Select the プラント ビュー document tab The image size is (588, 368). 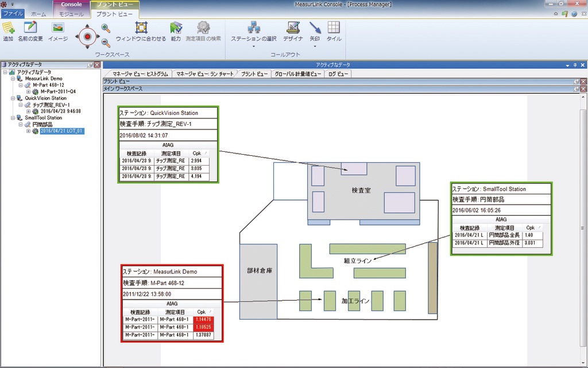tap(254, 74)
